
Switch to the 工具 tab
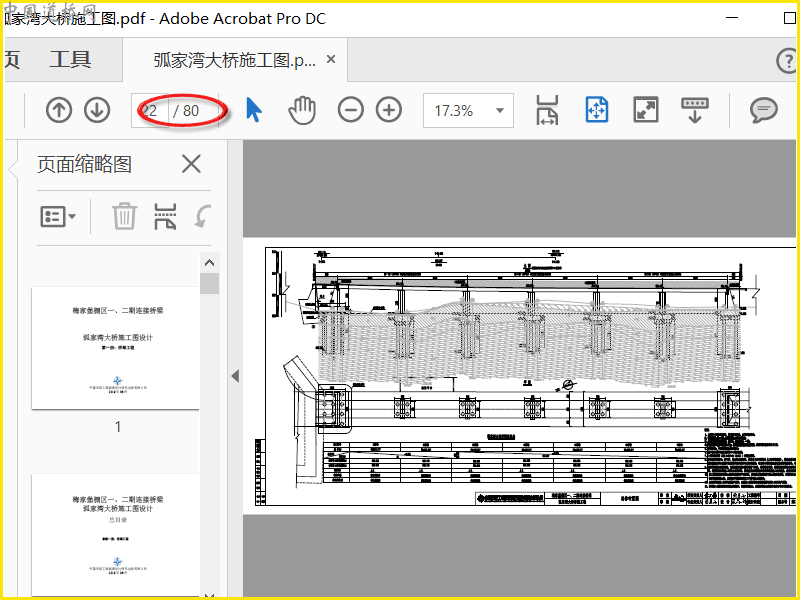click(x=70, y=60)
